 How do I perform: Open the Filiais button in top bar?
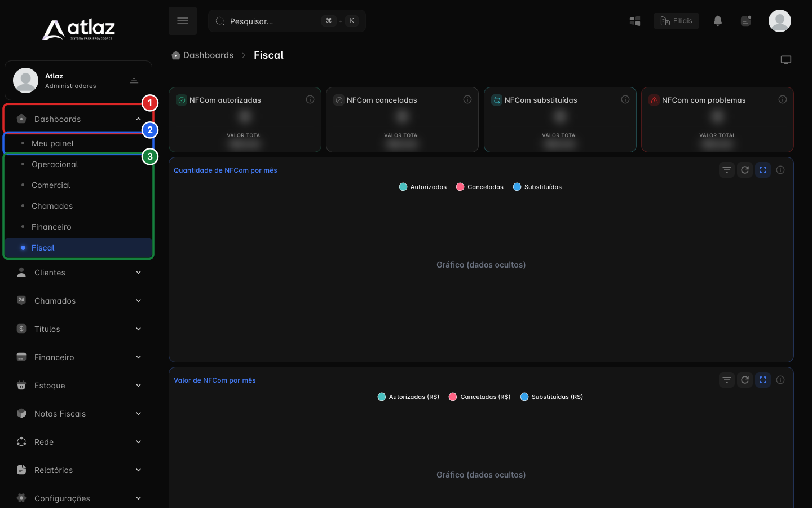pos(676,21)
